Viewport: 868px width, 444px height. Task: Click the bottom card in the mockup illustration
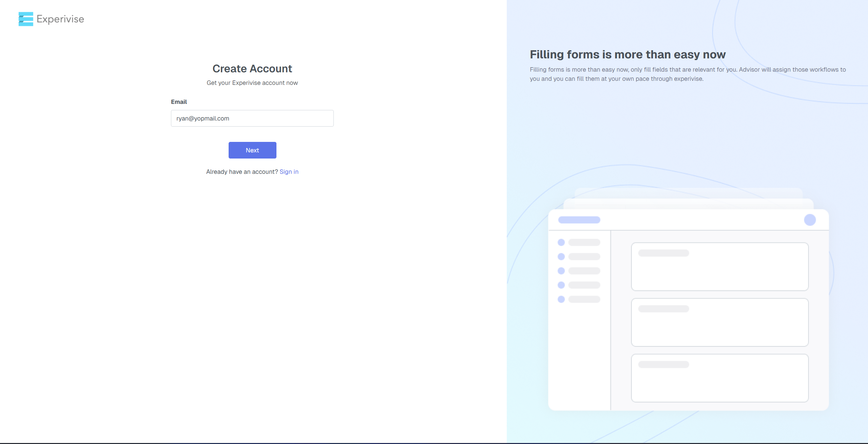pos(719,378)
